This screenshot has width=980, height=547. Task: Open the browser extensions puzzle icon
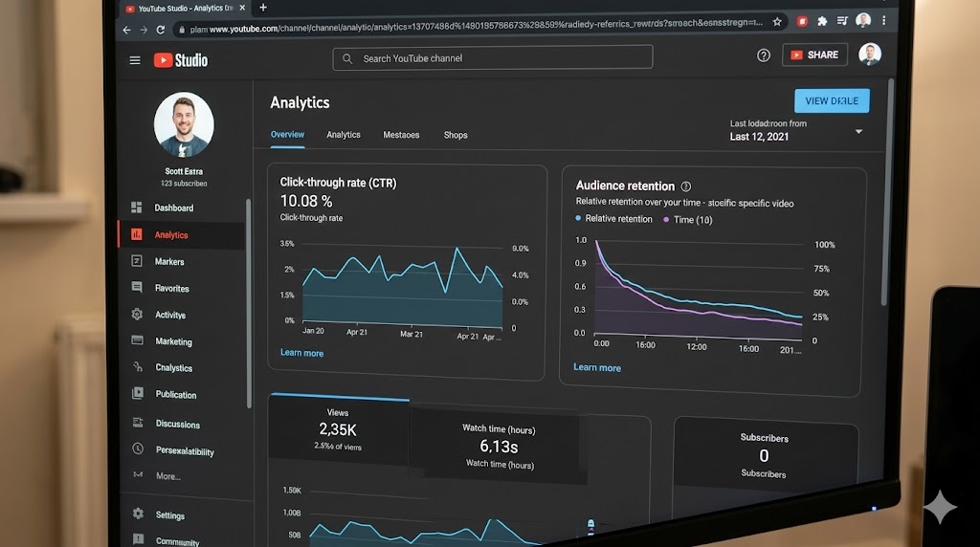[822, 21]
